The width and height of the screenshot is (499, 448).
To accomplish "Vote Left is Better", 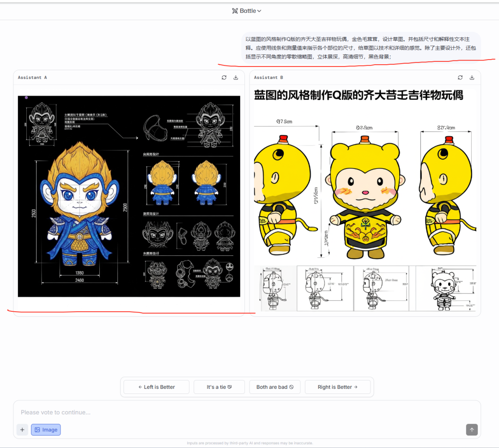I will click(157, 387).
